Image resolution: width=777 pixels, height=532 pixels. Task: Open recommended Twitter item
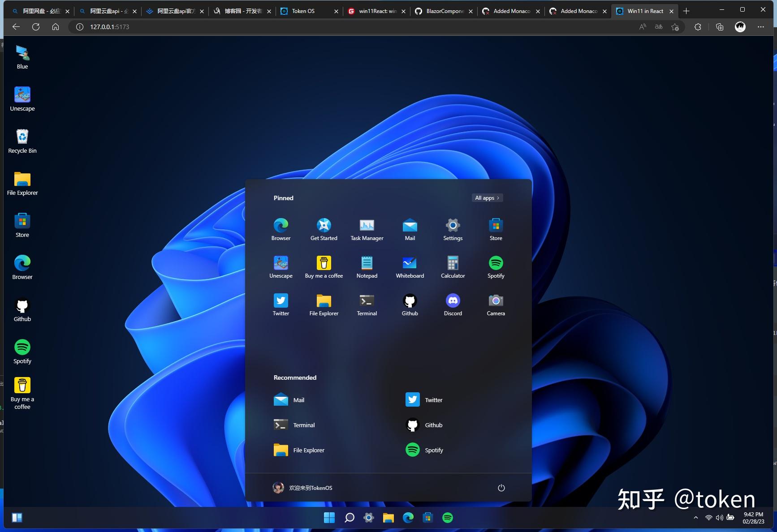(x=424, y=400)
